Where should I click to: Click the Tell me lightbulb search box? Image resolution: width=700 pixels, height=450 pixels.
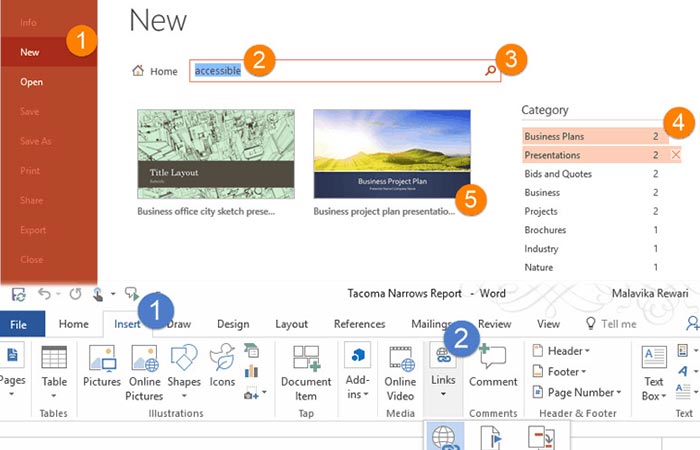click(611, 324)
